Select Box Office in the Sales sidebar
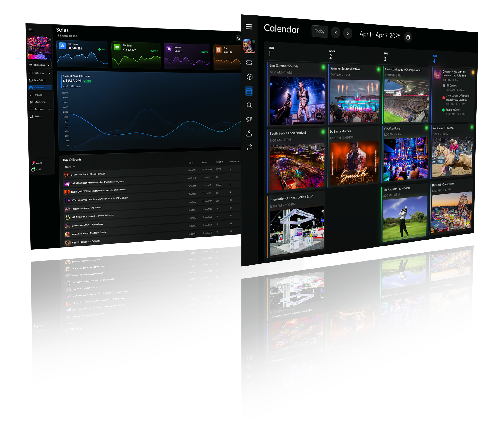This screenshot has width=504, height=421. (x=39, y=80)
